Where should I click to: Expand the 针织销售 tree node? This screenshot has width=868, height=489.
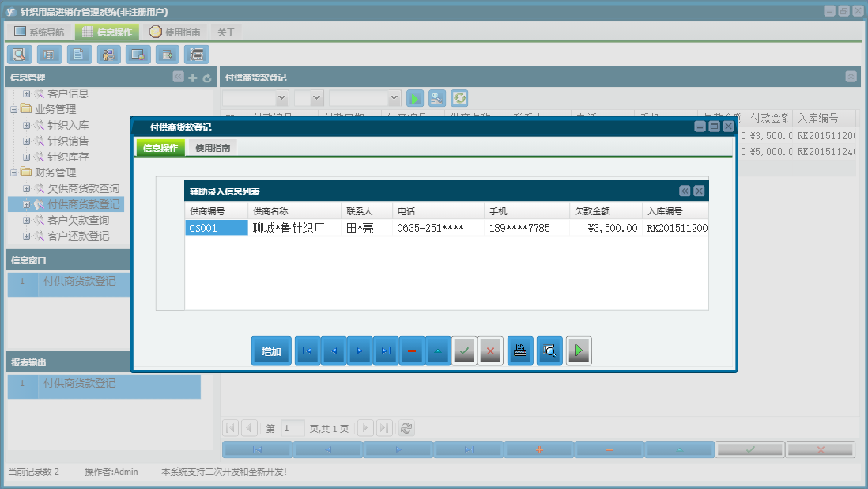pyautogui.click(x=26, y=141)
